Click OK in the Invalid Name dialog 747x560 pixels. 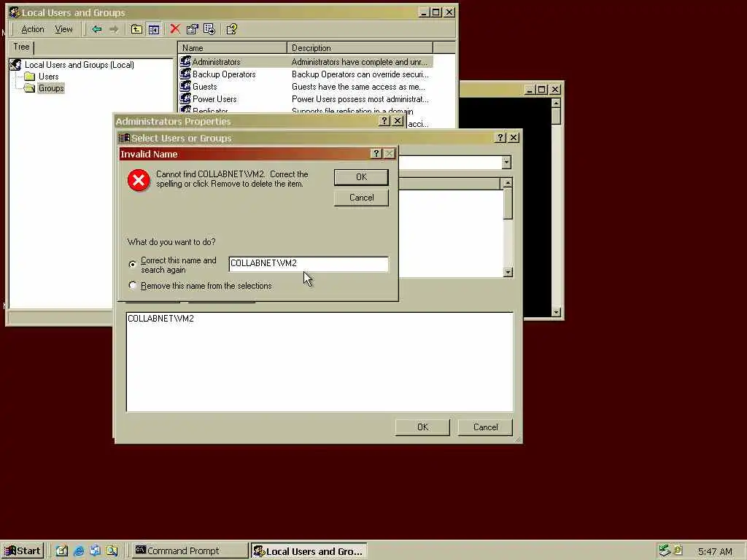tap(361, 177)
